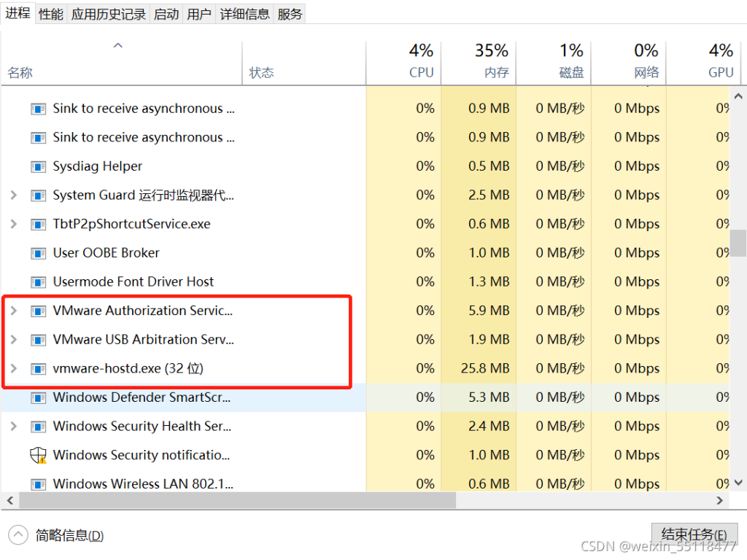This screenshot has height=560, width=747.
Task: Open the 启动 tab
Action: tap(166, 15)
